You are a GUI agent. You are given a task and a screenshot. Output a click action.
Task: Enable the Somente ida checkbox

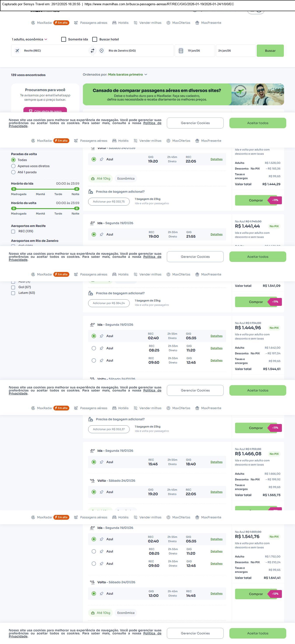(64, 40)
